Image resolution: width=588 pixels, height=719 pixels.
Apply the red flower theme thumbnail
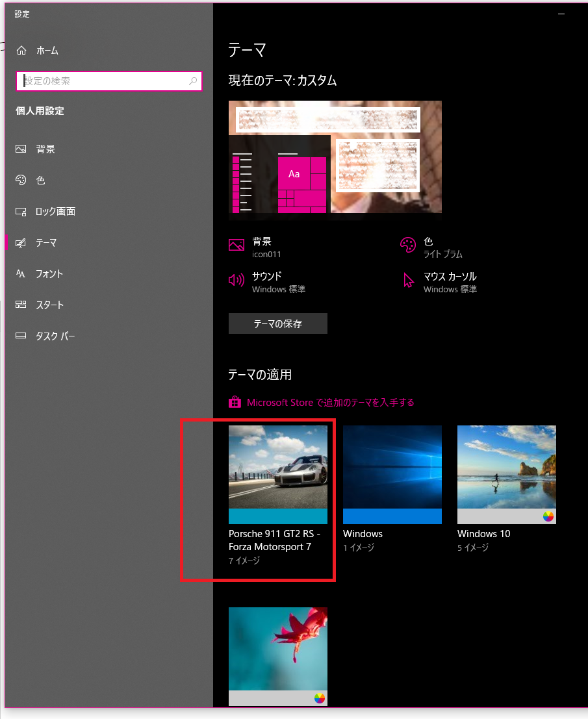tap(278, 656)
